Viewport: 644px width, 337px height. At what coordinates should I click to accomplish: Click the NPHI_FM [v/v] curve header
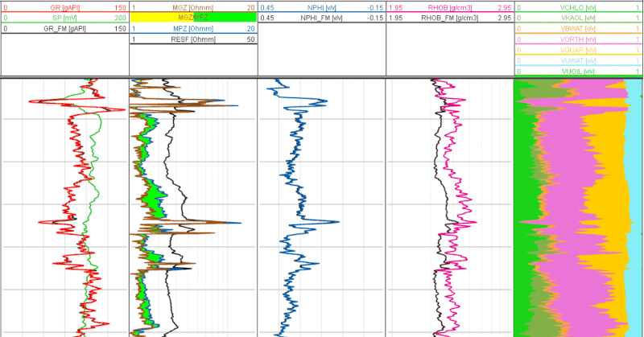pos(321,17)
